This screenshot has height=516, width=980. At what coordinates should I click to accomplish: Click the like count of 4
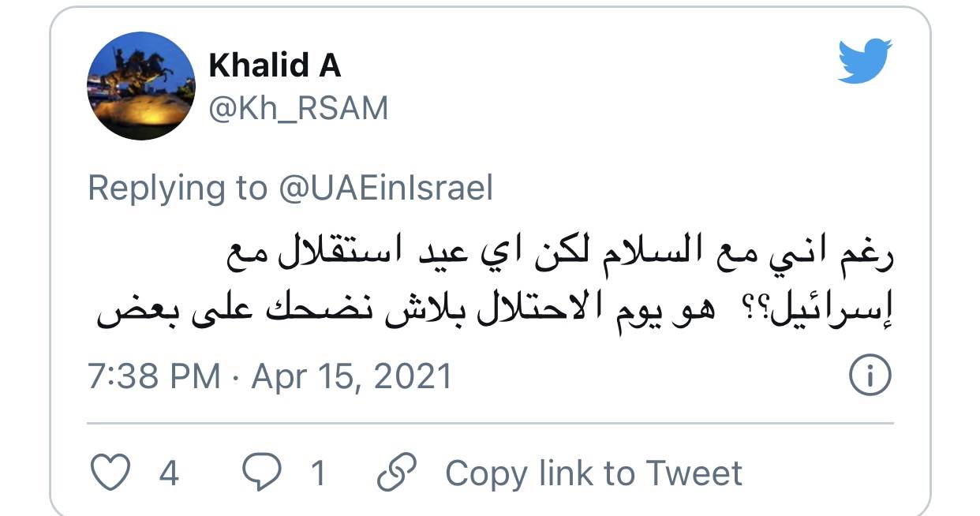coord(169,474)
